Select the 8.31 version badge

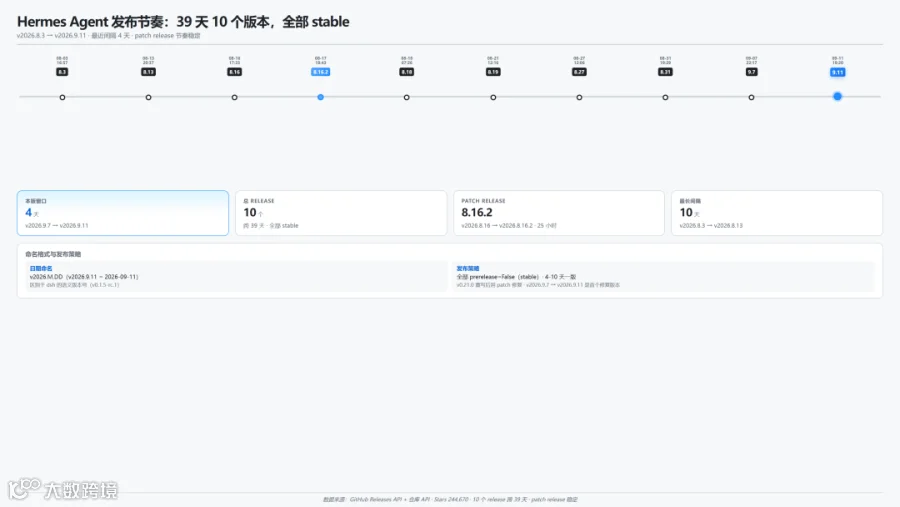[665, 72]
